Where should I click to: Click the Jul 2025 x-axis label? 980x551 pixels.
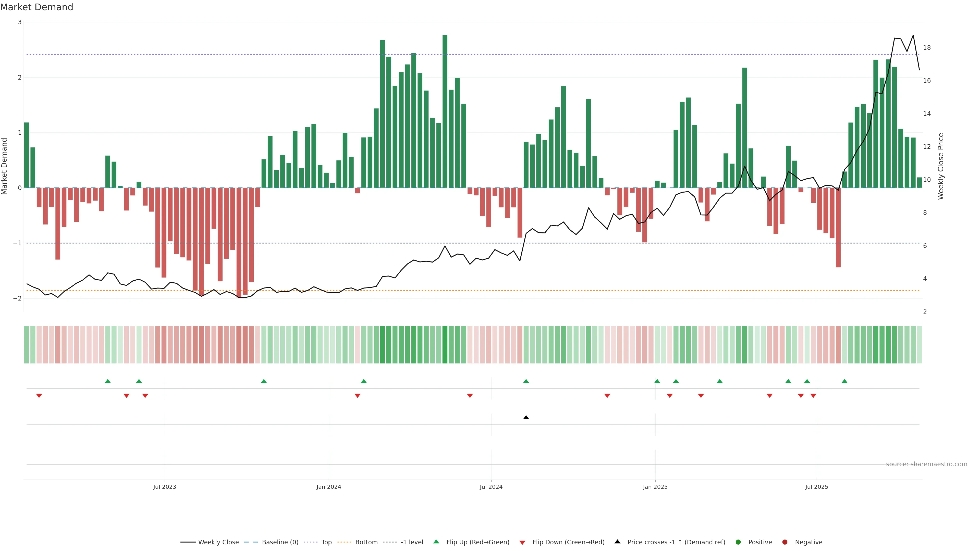tap(816, 487)
